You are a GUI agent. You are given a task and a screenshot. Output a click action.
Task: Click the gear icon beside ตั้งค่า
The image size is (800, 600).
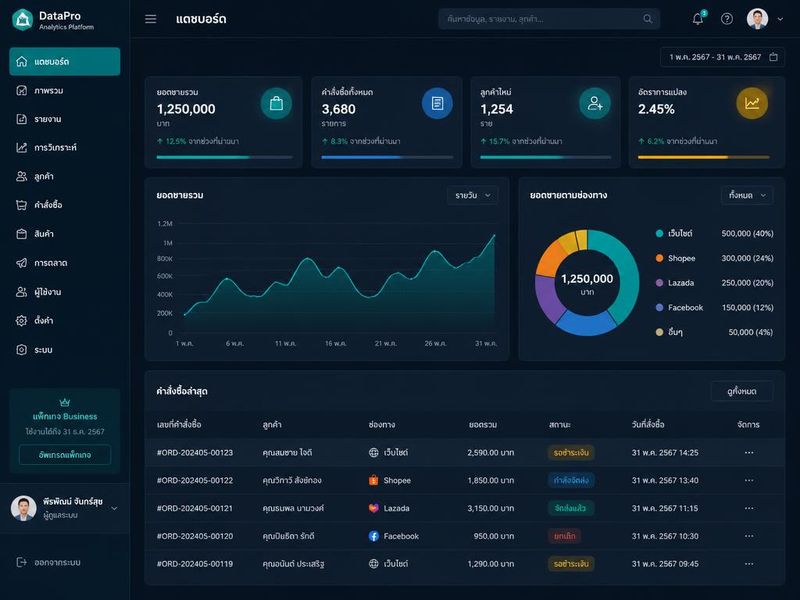[x=21, y=321]
